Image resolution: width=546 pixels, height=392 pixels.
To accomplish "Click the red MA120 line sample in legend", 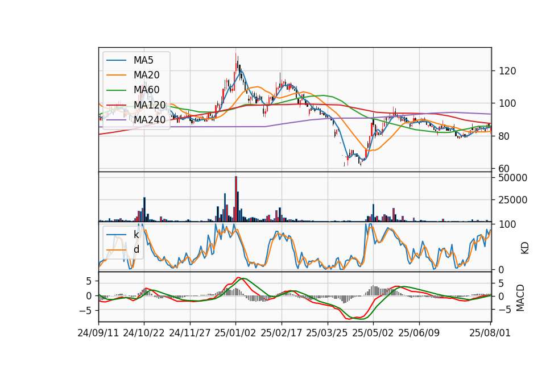I will pos(116,105).
